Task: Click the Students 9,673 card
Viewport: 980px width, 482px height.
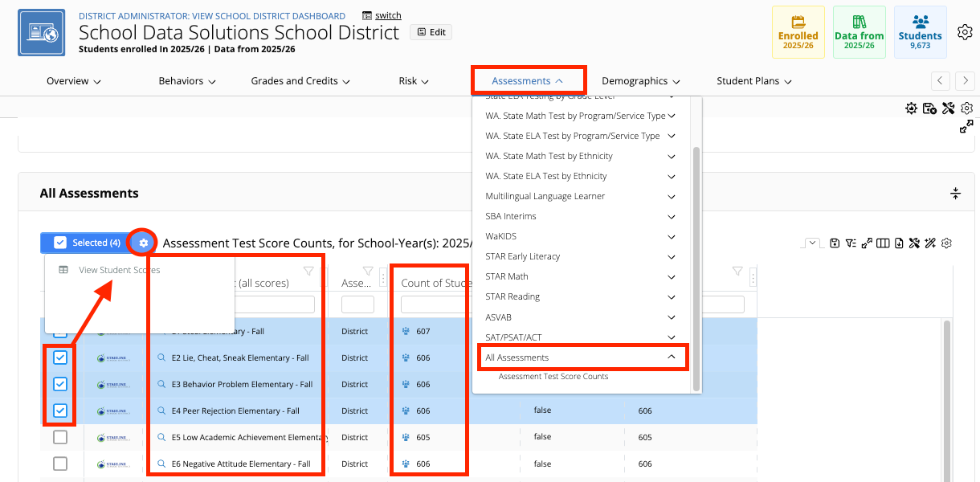Action: (920, 32)
